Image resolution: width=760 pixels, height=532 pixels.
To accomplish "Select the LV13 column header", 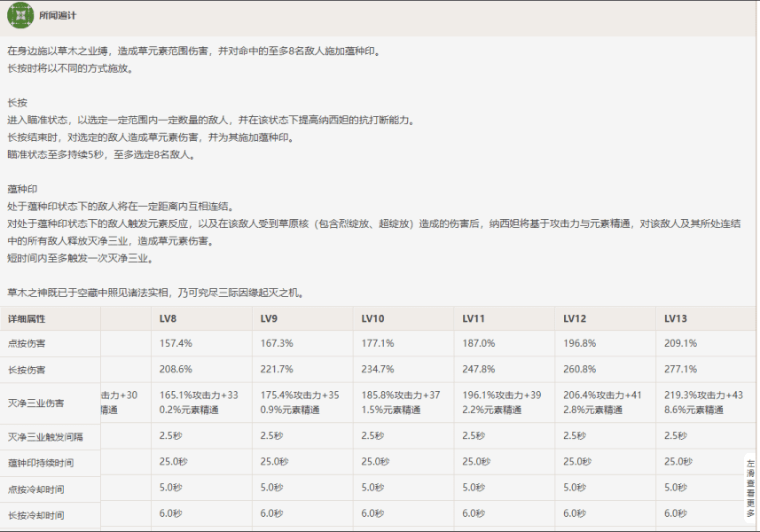I will click(x=675, y=319).
